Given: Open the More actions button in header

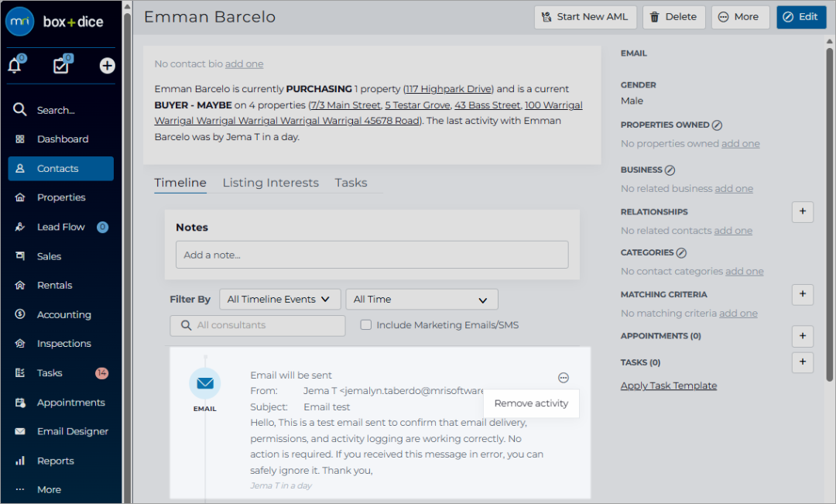Looking at the screenshot, I should [739, 17].
